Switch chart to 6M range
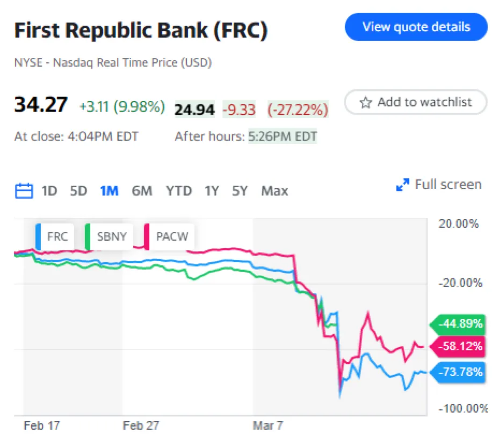Viewport: 492px width, 448px height. point(142,191)
